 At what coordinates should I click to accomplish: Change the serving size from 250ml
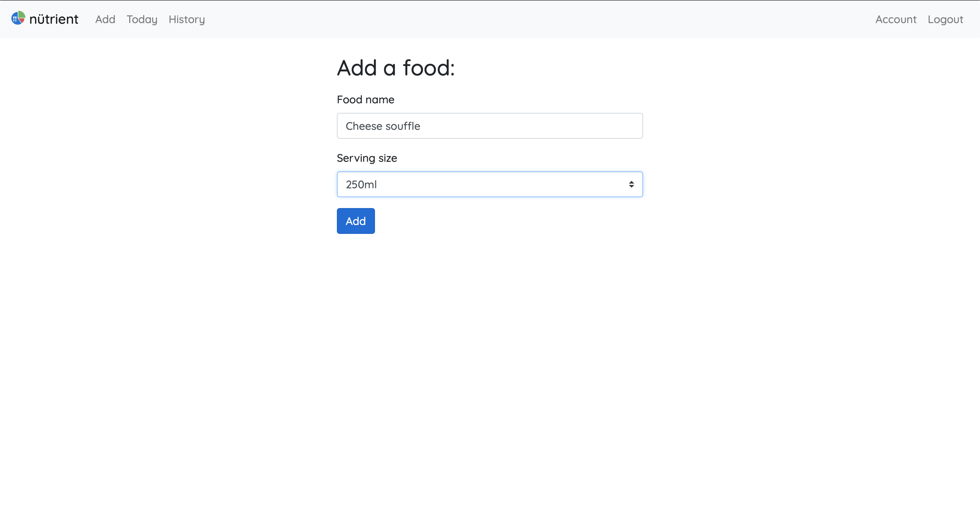pyautogui.click(x=489, y=184)
